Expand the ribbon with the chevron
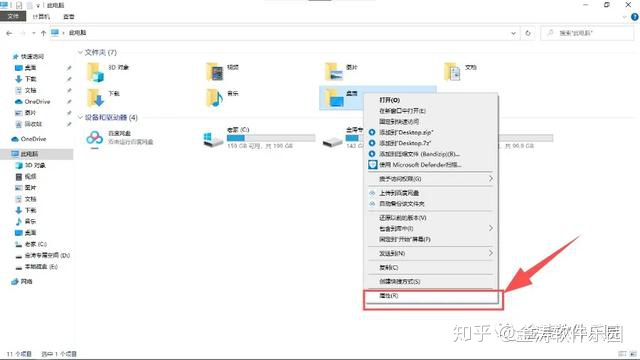 (624, 17)
